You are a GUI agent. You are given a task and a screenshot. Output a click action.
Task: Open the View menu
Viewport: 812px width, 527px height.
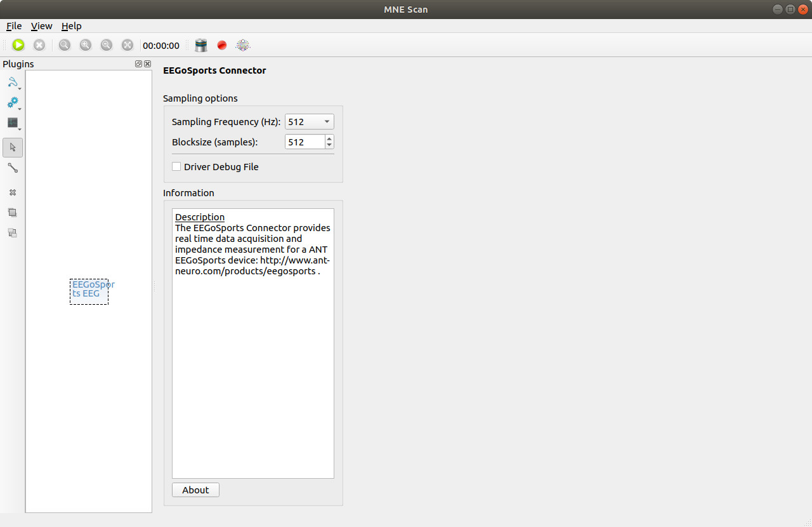(41, 26)
